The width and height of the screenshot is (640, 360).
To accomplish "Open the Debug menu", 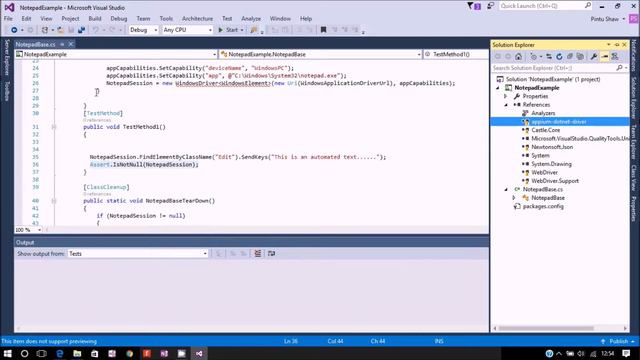I will pos(118,18).
